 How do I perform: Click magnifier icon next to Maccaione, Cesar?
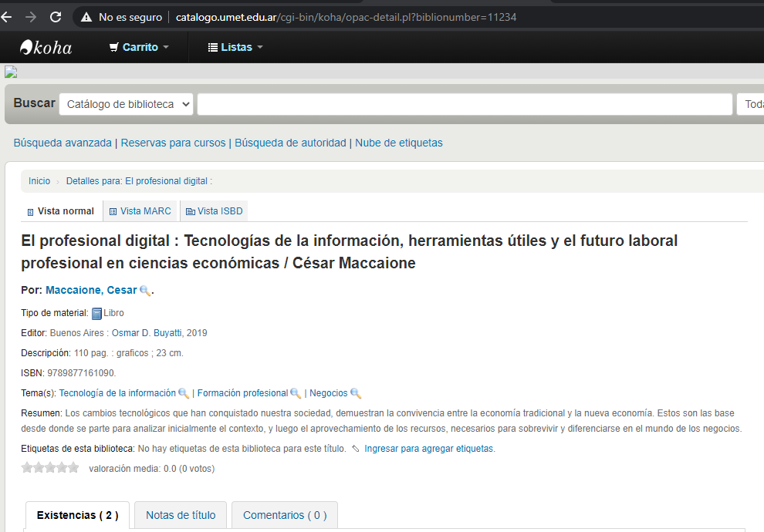pos(145,291)
